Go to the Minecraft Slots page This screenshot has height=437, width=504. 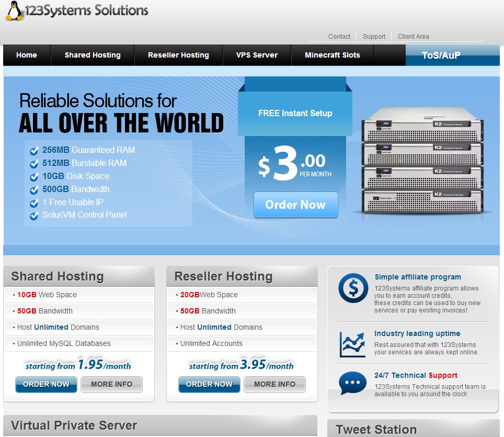click(333, 55)
